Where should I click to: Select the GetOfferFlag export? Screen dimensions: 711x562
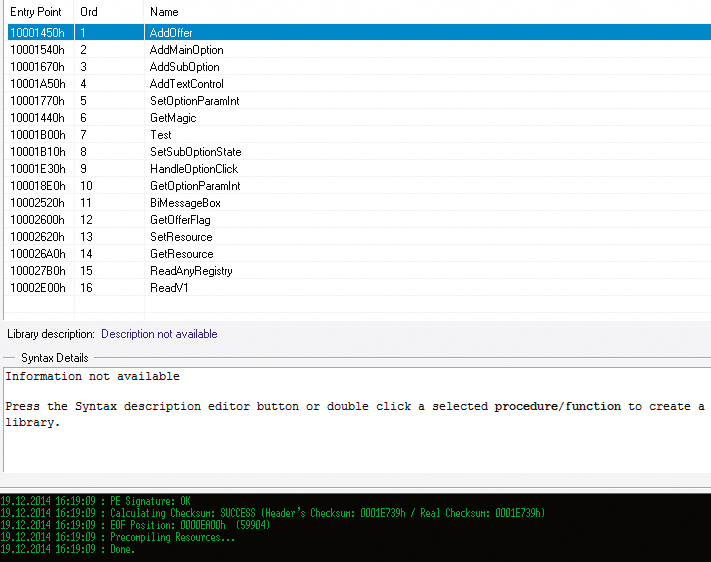click(x=180, y=220)
